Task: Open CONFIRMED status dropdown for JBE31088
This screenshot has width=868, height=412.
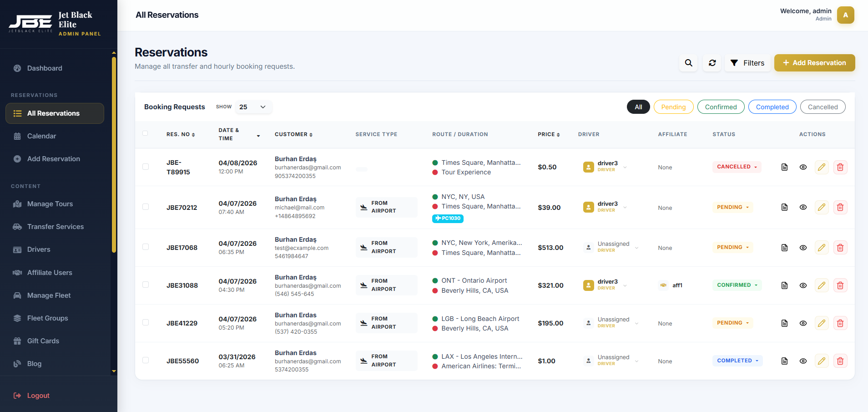Action: tap(737, 285)
